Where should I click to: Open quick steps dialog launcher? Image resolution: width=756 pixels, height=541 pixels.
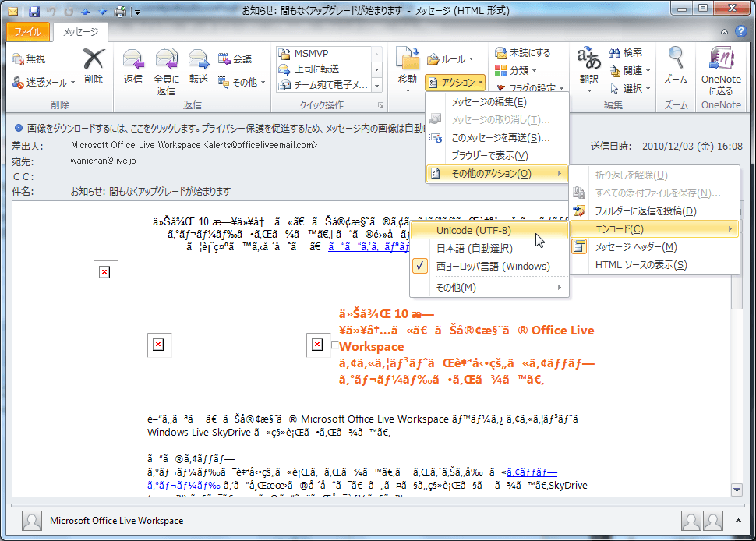point(380,105)
